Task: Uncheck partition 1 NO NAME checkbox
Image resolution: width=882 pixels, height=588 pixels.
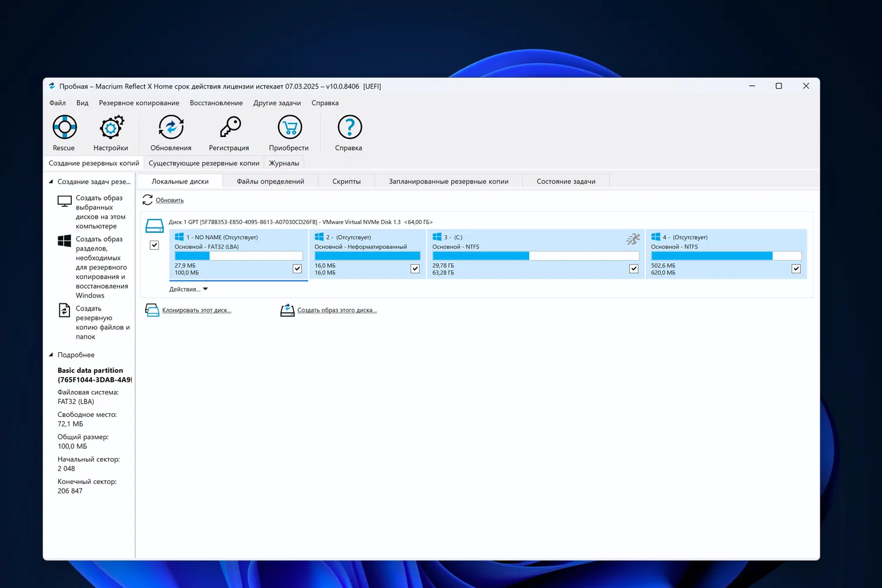Action: tap(297, 269)
